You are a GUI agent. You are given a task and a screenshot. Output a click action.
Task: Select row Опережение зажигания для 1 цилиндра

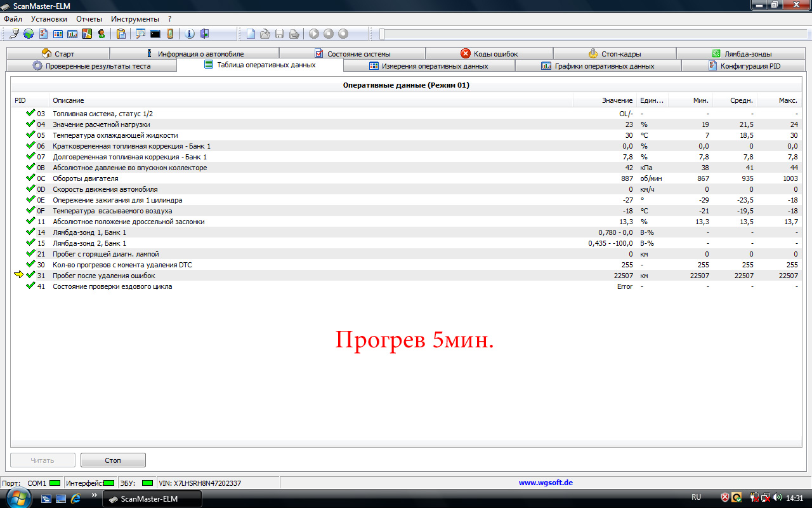[406, 200]
